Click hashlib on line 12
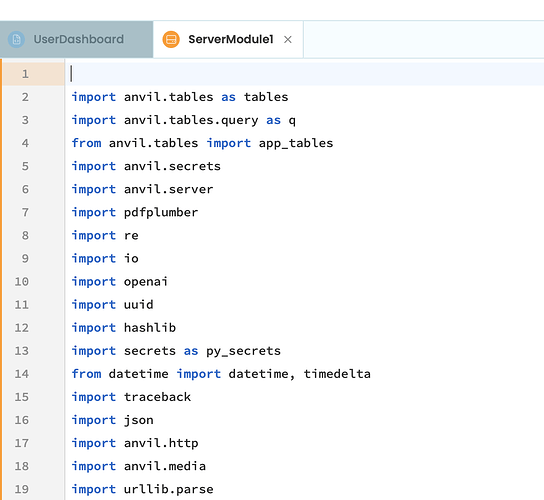Screen dimensions: 544x500 click(150, 328)
